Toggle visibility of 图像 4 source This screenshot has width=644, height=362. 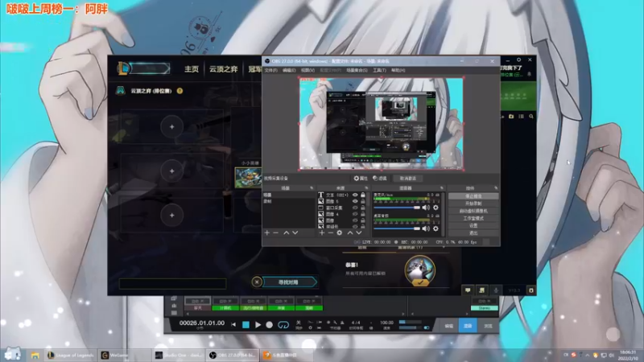click(355, 214)
